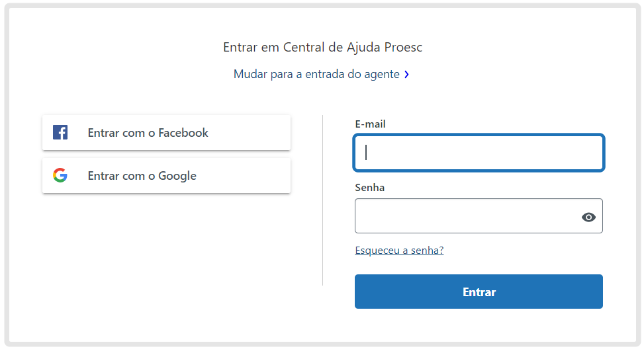644x355 pixels.
Task: Click the white text Entrar on the blue button
Action: 479,292
